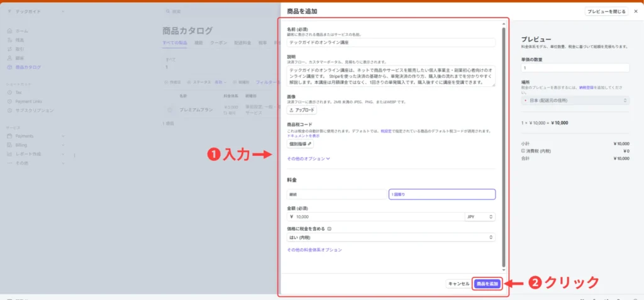
Task: Click the pencil icon on 個別指導 button
Action: click(309, 144)
